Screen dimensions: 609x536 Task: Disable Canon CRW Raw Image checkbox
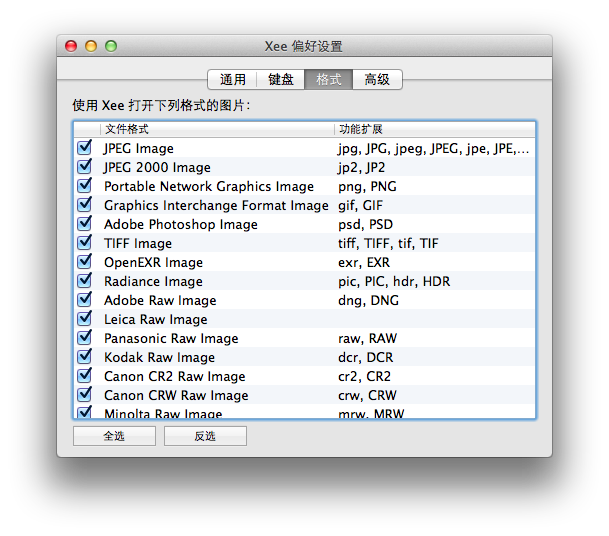tap(84, 395)
